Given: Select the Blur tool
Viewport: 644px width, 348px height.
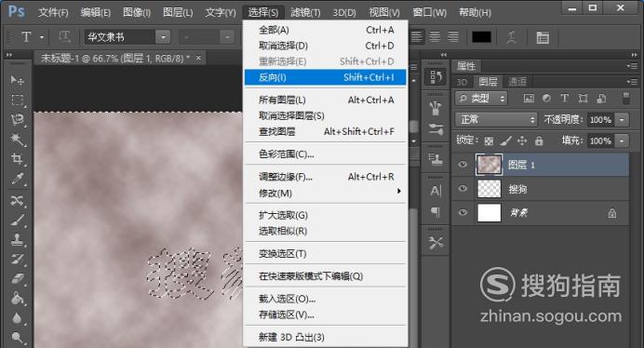Looking at the screenshot, I should 17,318.
